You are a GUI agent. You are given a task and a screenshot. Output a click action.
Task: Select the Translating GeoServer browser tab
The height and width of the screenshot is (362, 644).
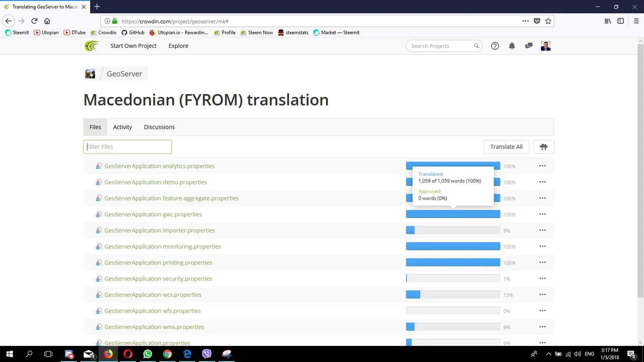click(44, 7)
